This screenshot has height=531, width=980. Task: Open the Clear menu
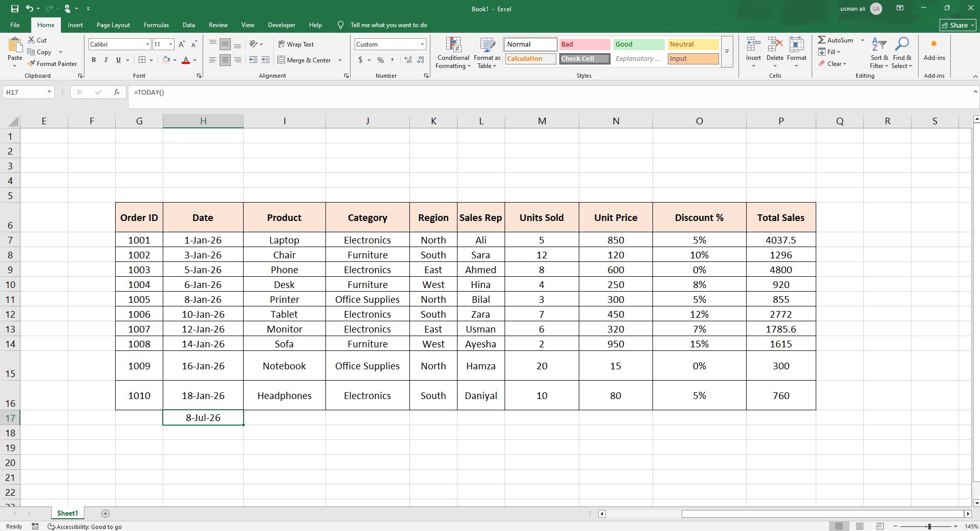[833, 63]
